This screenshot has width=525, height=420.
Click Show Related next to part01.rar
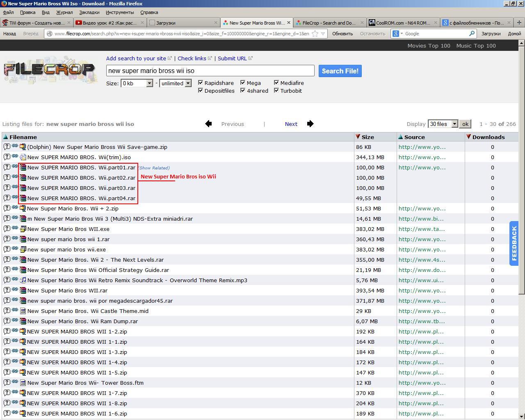point(154,168)
